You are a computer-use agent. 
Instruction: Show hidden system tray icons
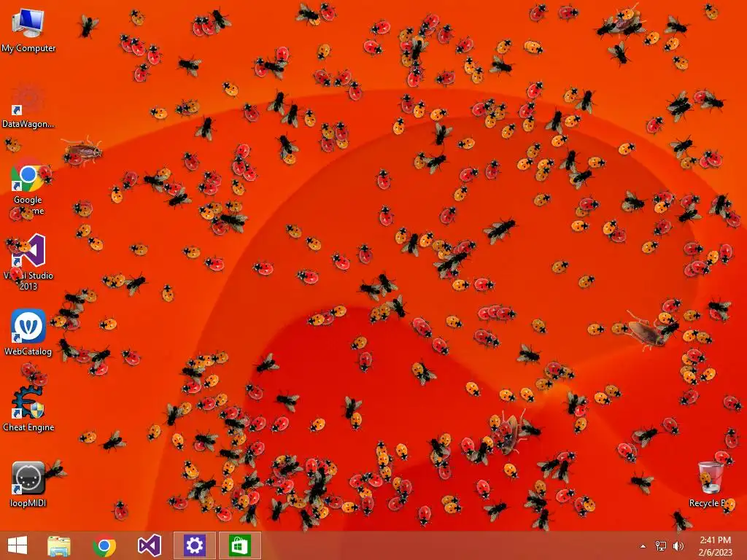click(x=643, y=546)
